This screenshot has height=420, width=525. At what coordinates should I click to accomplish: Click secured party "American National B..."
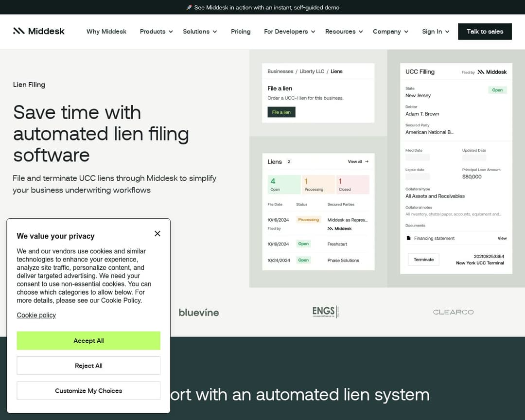[x=430, y=132]
